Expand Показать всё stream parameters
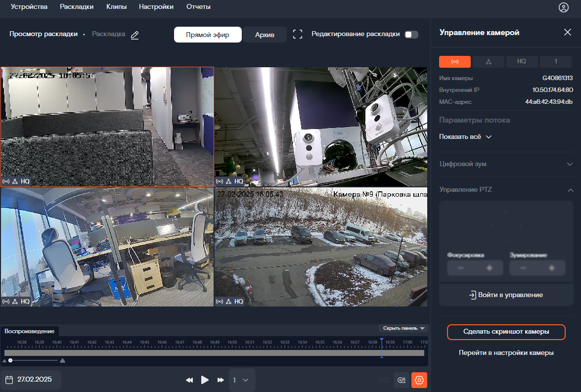 coord(465,137)
